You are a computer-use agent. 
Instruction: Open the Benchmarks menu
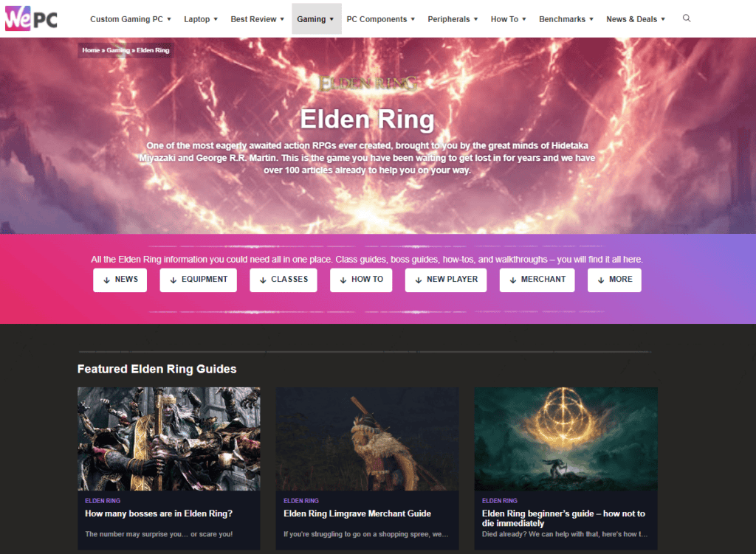(566, 19)
